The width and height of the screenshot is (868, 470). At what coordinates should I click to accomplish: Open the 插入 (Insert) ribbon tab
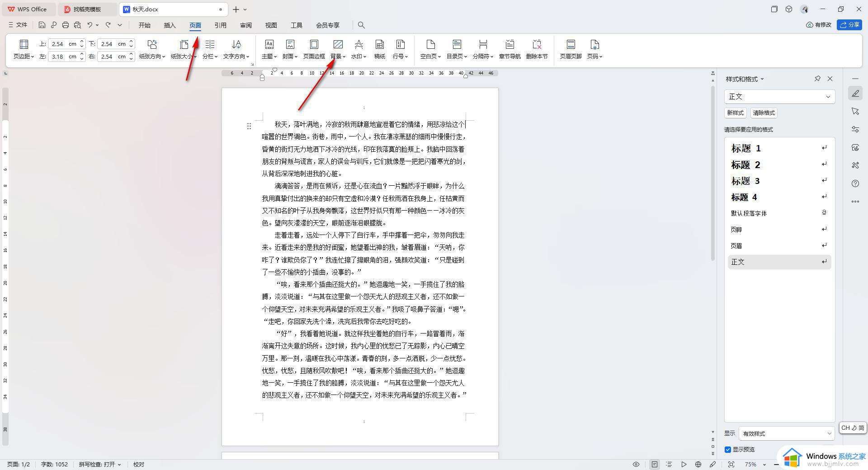coord(170,25)
